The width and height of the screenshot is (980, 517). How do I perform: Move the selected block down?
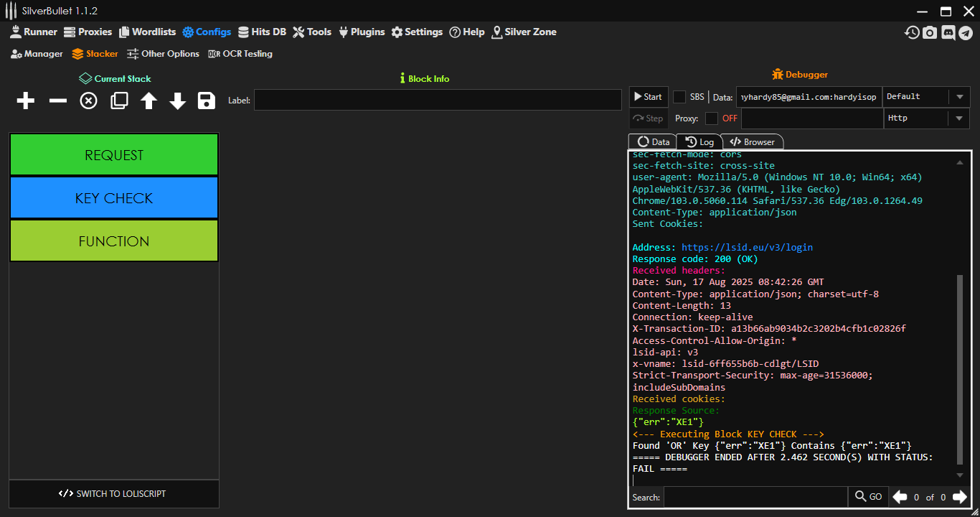pos(177,101)
